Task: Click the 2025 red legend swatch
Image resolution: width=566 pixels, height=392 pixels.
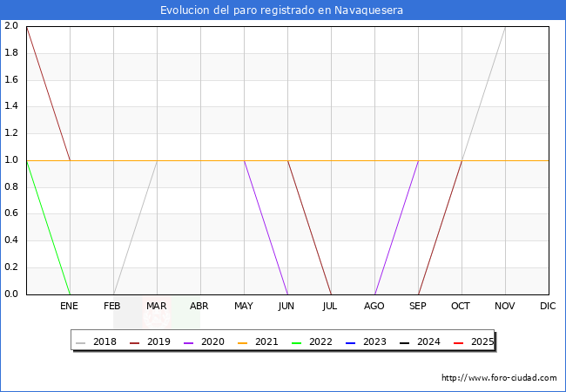Action: coord(458,342)
